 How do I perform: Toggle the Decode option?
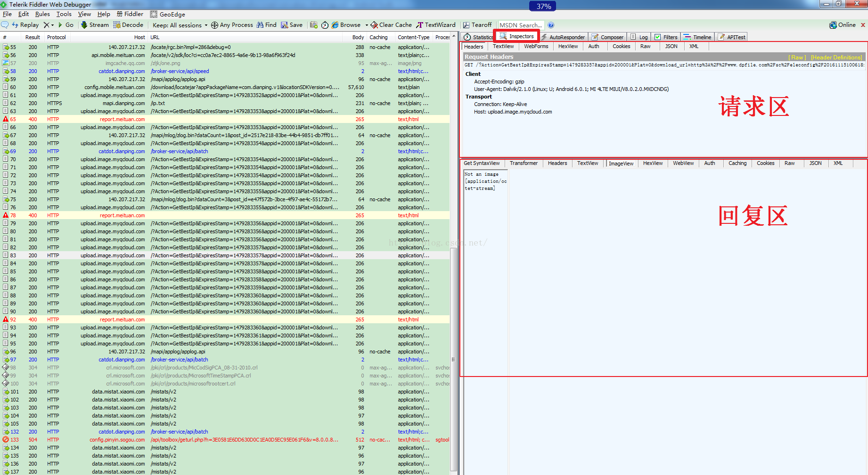[x=128, y=25]
